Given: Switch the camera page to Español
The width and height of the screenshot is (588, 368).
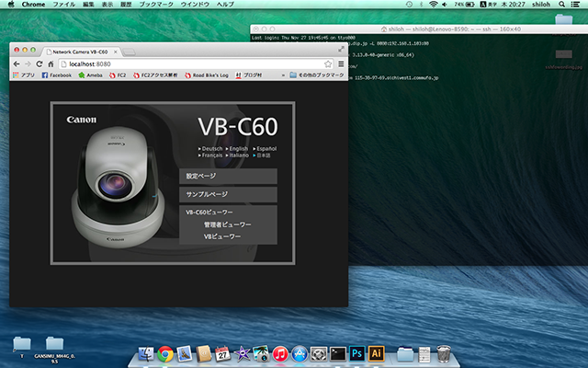Looking at the screenshot, I should (265, 149).
